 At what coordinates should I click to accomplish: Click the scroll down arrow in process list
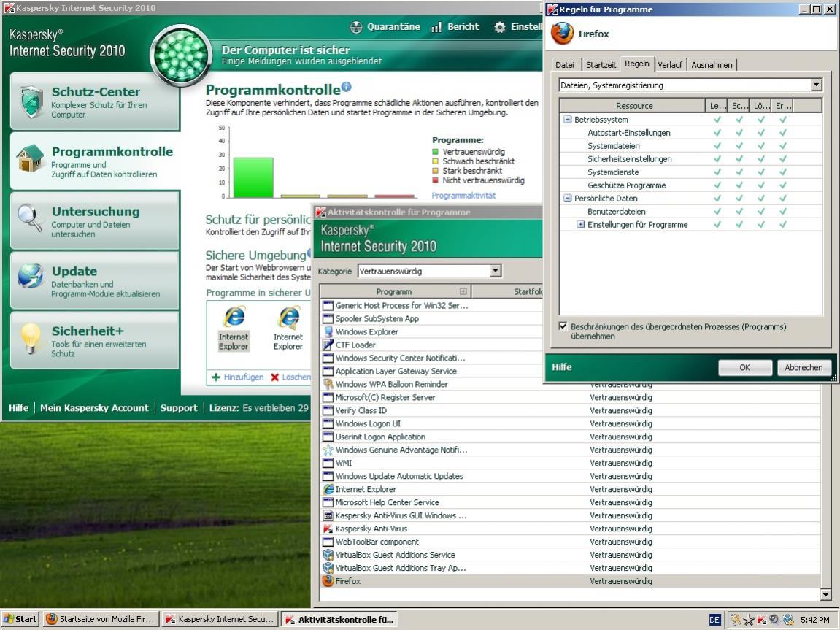825,594
